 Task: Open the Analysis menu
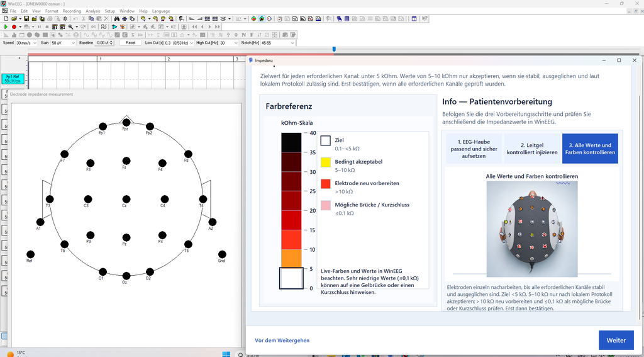(93, 11)
